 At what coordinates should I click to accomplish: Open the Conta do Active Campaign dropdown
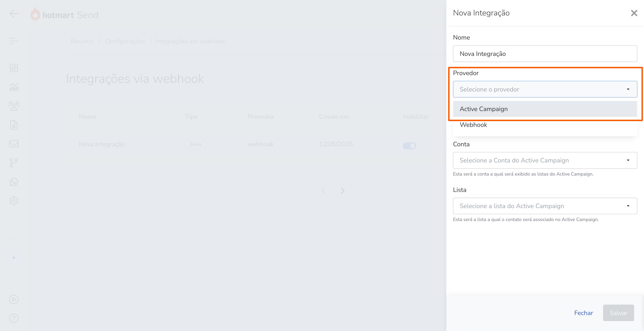pyautogui.click(x=545, y=160)
